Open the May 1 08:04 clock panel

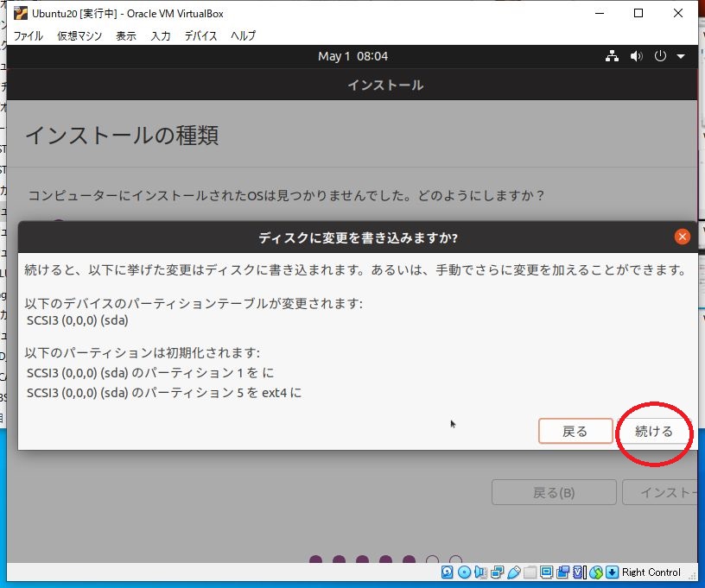click(353, 56)
